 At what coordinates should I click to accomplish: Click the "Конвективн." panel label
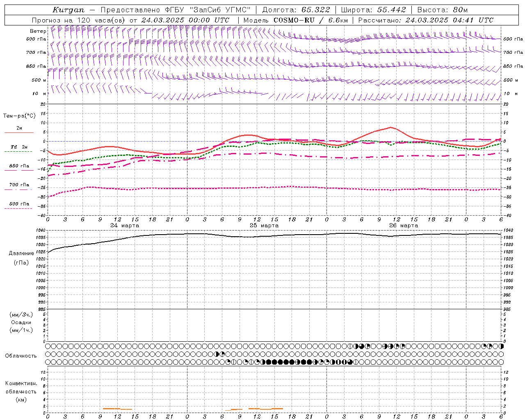tap(21, 383)
